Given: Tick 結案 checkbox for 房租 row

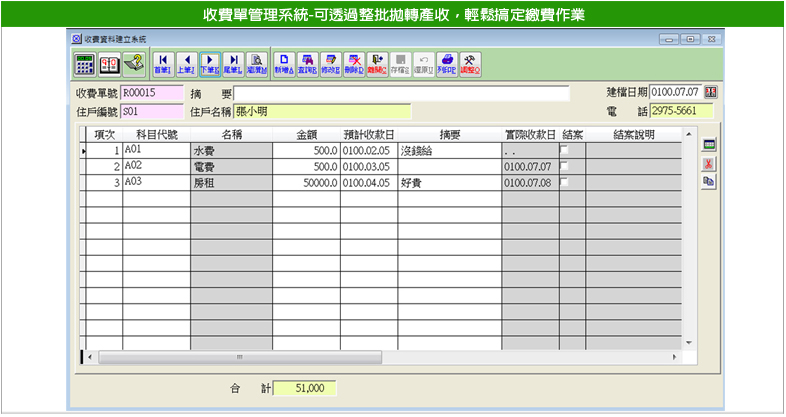Looking at the screenshot, I should pyautogui.click(x=564, y=183).
